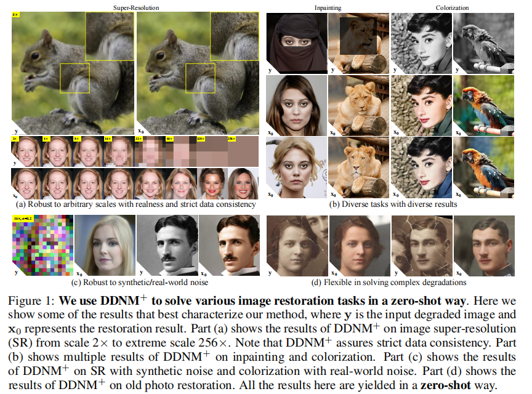Select caption "(c) Robust to synthetic/real-world noise"
Screen dimensions: 532x394
coord(140,283)
